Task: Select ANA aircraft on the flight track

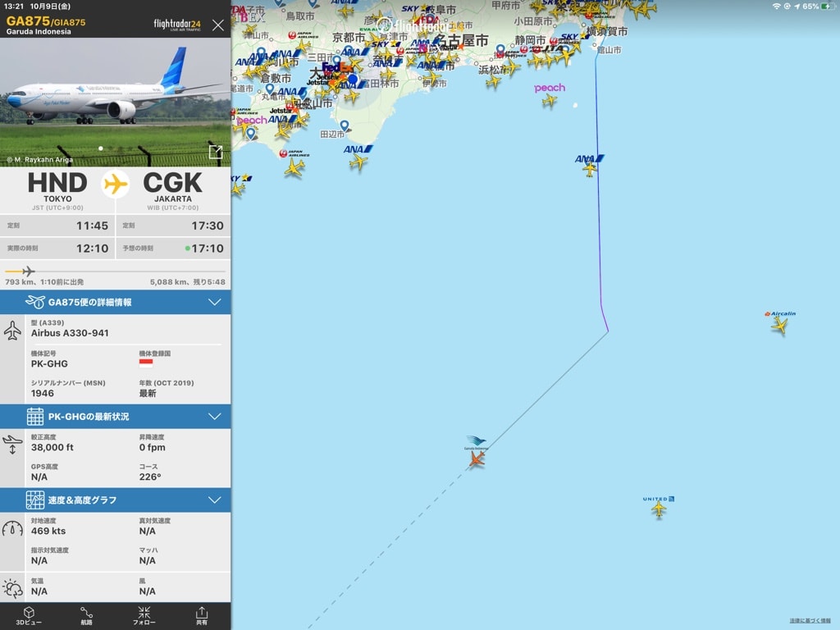Action: 589,169
